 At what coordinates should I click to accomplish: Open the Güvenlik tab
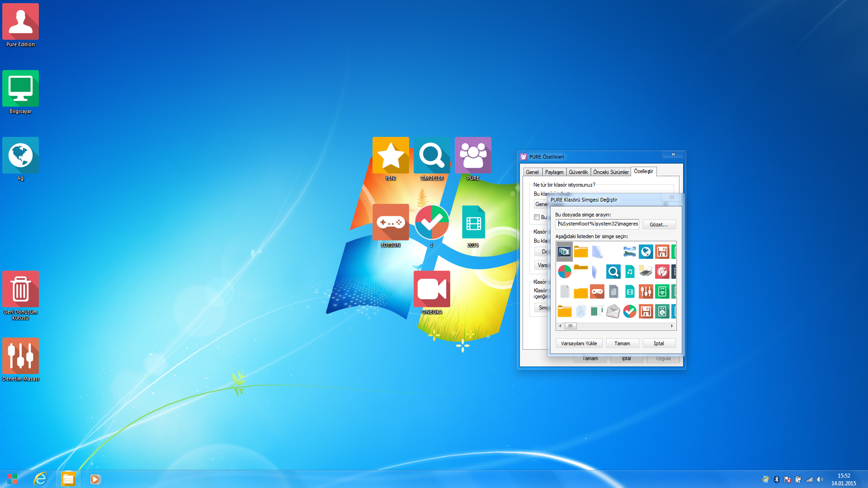point(578,172)
